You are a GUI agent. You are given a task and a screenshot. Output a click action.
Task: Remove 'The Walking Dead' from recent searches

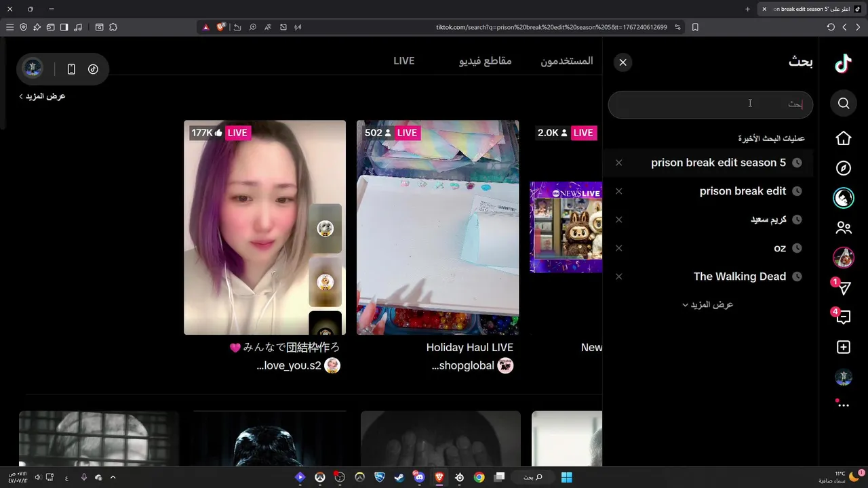[618, 277]
